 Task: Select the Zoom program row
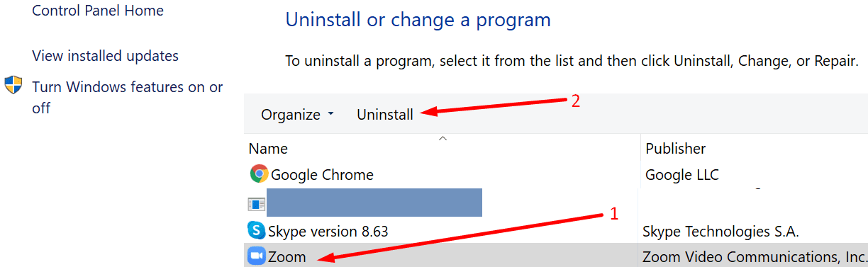tap(556, 256)
